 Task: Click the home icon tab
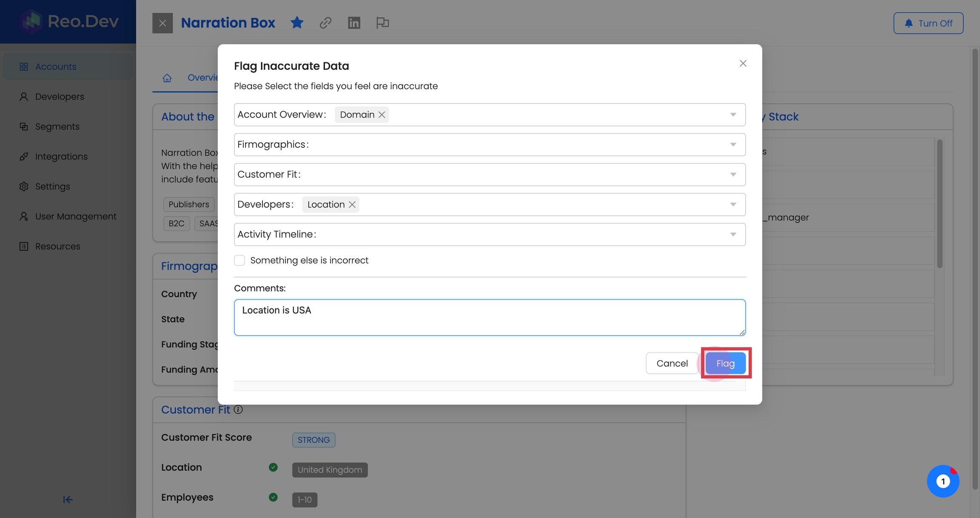tap(167, 78)
